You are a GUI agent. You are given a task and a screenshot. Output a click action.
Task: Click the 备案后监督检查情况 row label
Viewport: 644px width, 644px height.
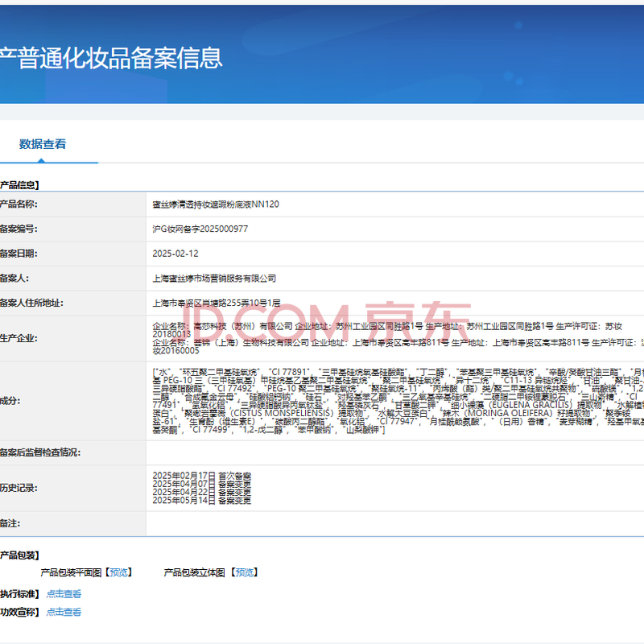pyautogui.click(x=46, y=453)
